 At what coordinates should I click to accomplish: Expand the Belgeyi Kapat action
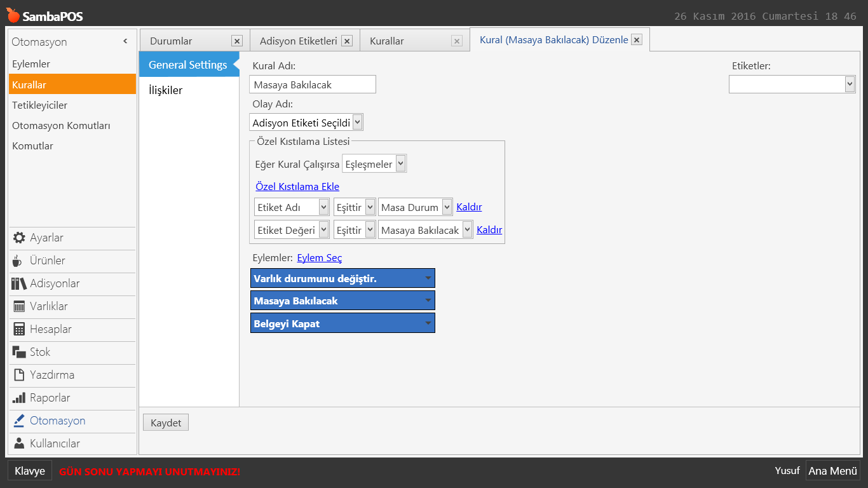coord(428,323)
